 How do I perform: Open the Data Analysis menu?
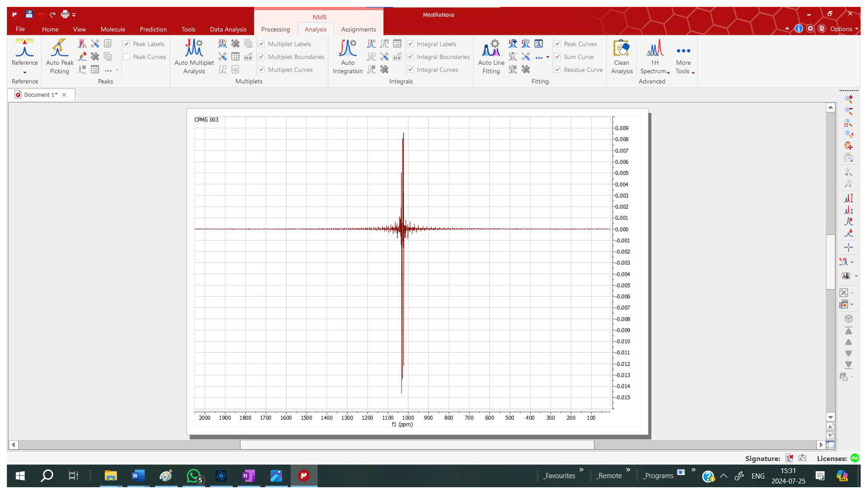(x=228, y=30)
